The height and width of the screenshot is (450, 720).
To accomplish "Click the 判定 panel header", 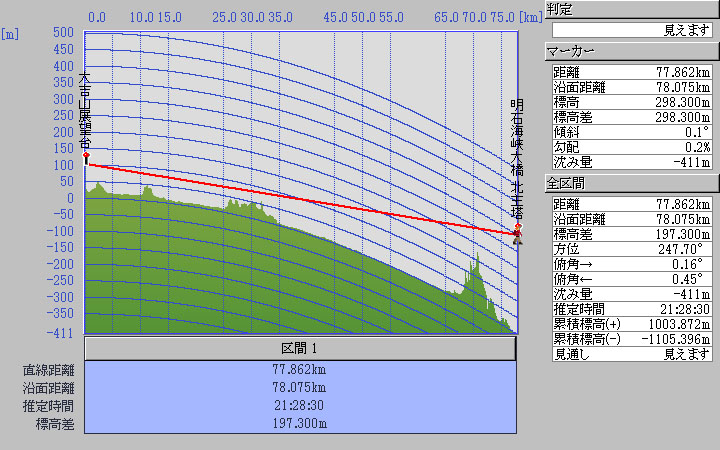I will (x=632, y=10).
